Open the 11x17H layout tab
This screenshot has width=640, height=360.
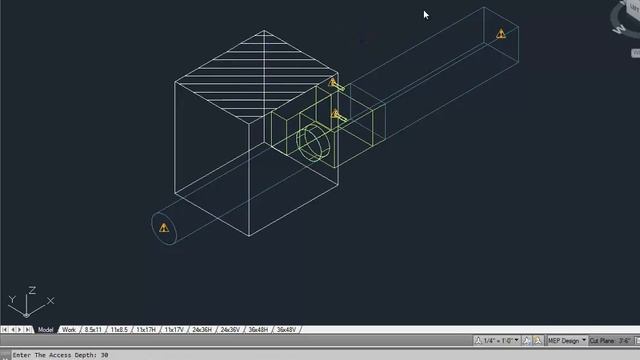[x=146, y=329]
